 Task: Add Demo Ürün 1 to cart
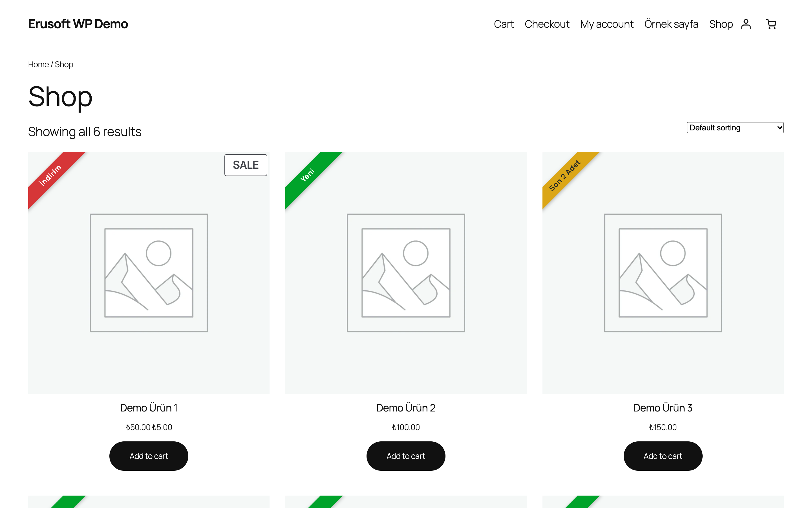coord(149,456)
